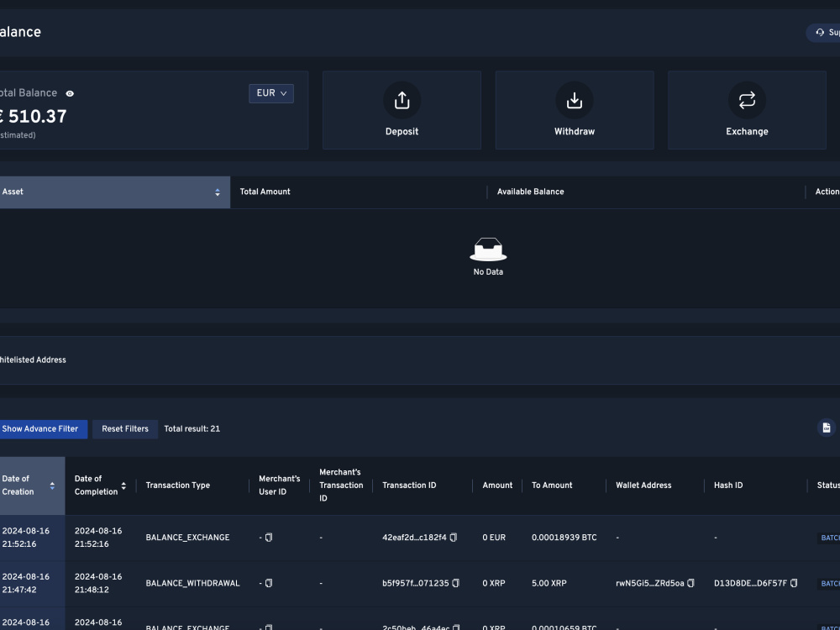
Task: Copy user ID in 42eaf2d row
Action: point(269,538)
